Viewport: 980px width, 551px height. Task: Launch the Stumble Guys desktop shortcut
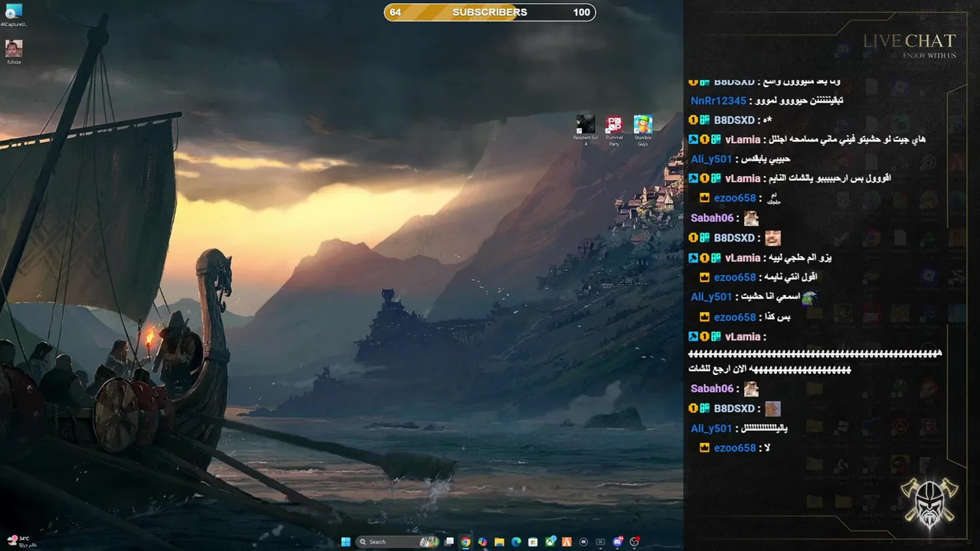tap(643, 131)
